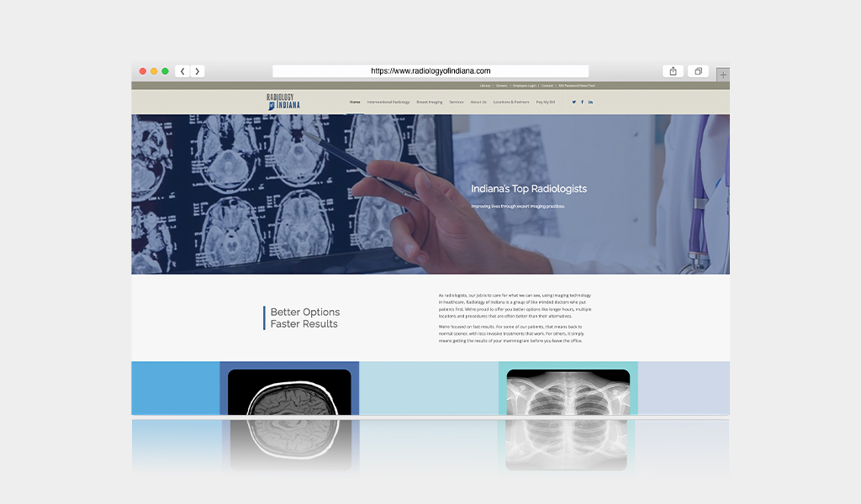
Task: Open Locations & Partners menu item
Action: point(511,102)
